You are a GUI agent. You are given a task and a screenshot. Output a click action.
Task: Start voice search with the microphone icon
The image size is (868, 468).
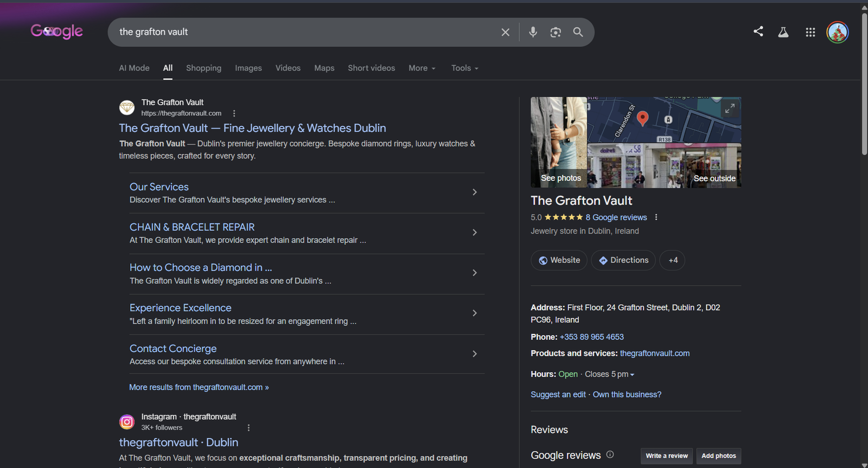tap(533, 32)
